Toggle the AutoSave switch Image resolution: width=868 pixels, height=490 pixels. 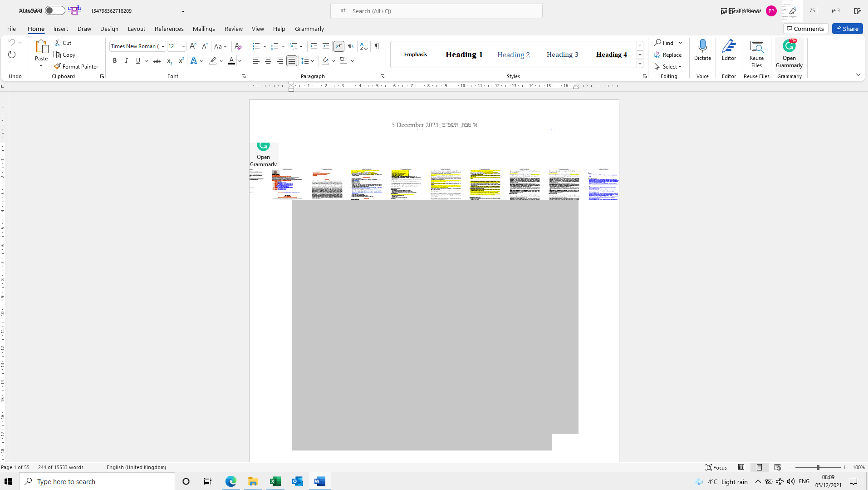55,10
